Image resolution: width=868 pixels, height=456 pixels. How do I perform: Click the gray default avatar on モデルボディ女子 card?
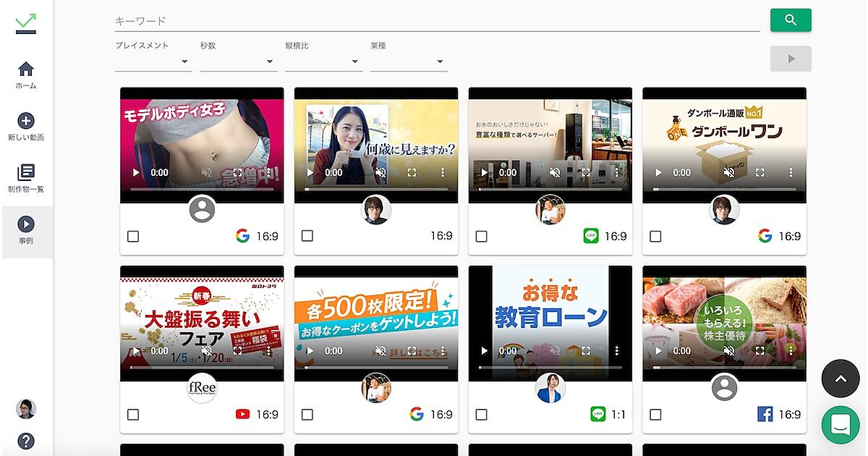pos(202,210)
